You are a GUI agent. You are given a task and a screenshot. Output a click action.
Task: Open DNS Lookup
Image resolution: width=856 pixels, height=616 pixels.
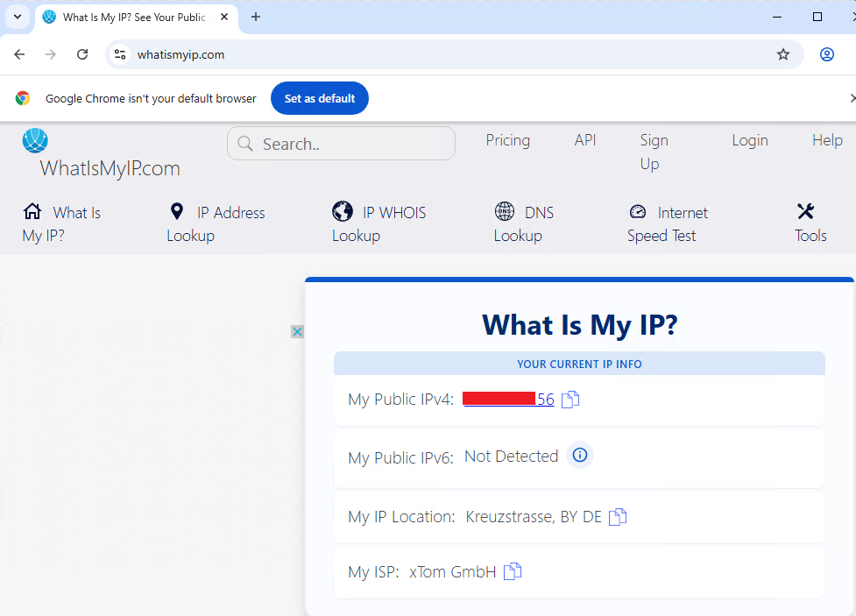point(524,224)
